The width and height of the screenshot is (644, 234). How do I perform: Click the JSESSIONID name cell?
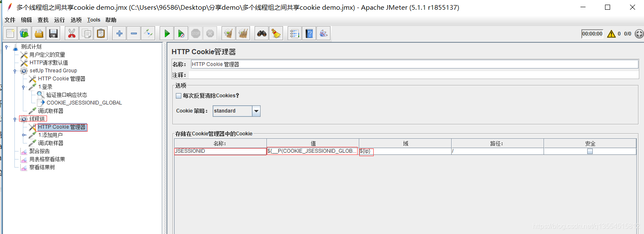(x=220, y=151)
